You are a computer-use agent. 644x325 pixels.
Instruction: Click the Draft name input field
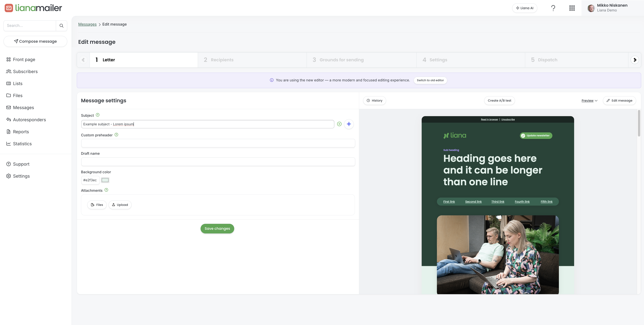click(218, 162)
